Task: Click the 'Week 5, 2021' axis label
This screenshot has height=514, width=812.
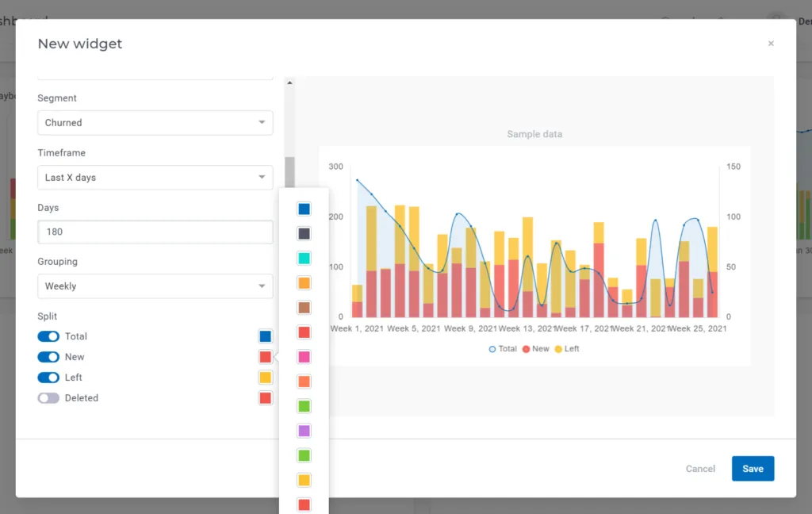Action: pyautogui.click(x=414, y=328)
